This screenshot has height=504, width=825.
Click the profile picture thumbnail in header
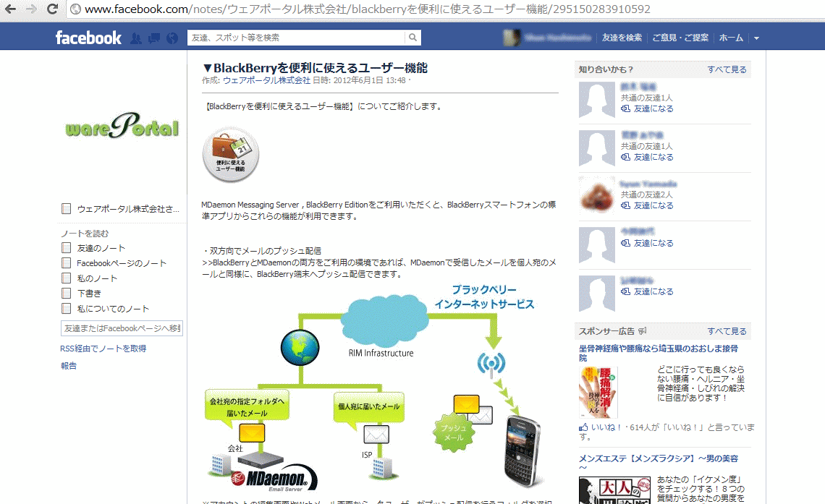pos(512,38)
